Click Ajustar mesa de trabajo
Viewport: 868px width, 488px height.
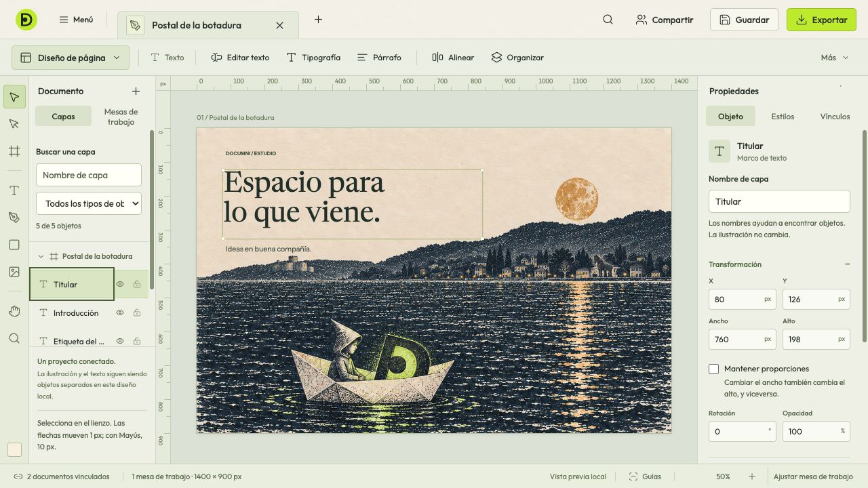point(813,476)
